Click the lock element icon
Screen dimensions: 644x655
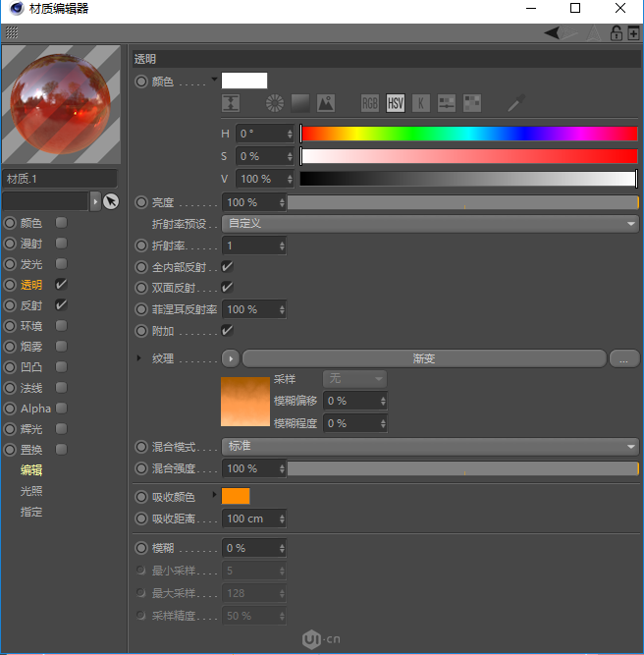click(617, 32)
